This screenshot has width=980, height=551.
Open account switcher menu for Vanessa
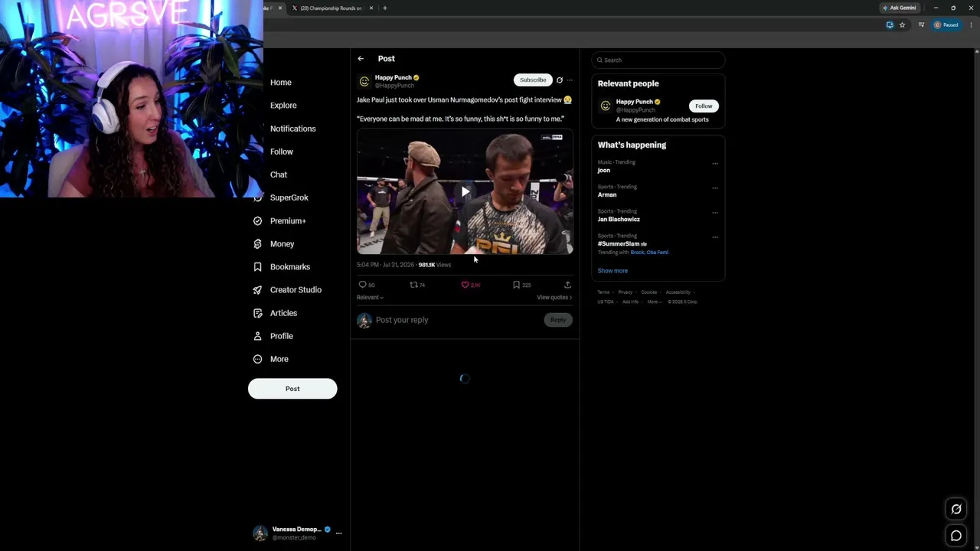click(x=338, y=533)
